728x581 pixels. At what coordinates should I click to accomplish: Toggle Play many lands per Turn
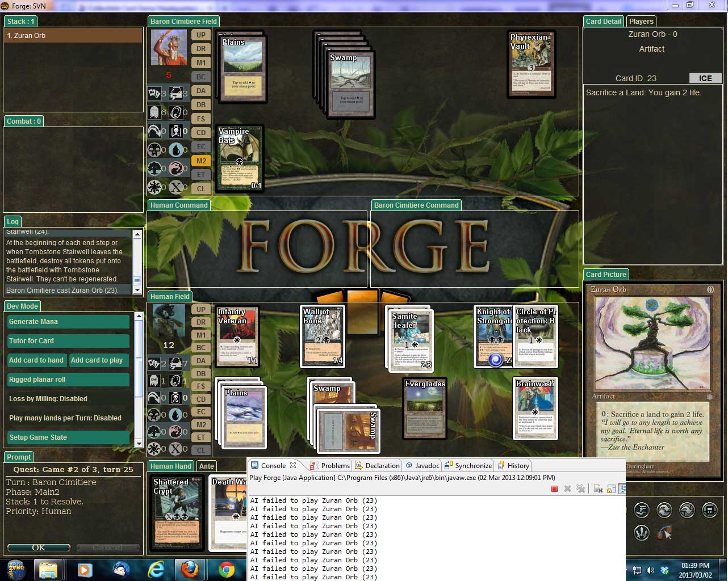coord(65,418)
